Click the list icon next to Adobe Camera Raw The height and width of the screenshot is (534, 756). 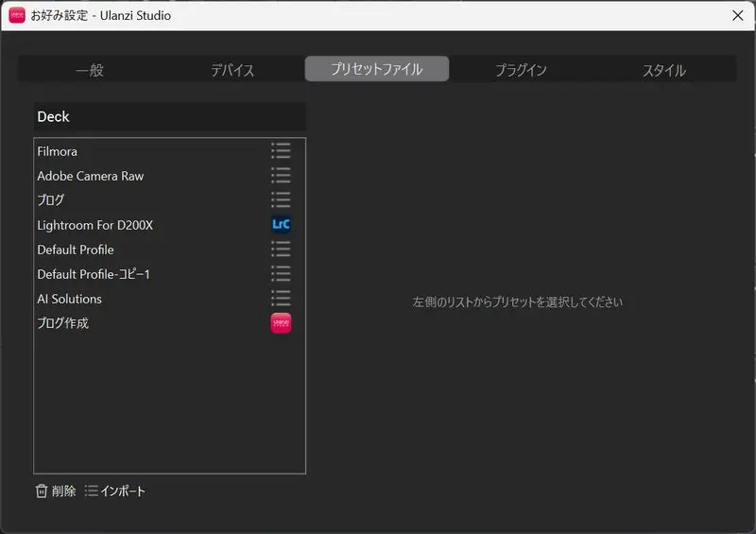(x=281, y=176)
